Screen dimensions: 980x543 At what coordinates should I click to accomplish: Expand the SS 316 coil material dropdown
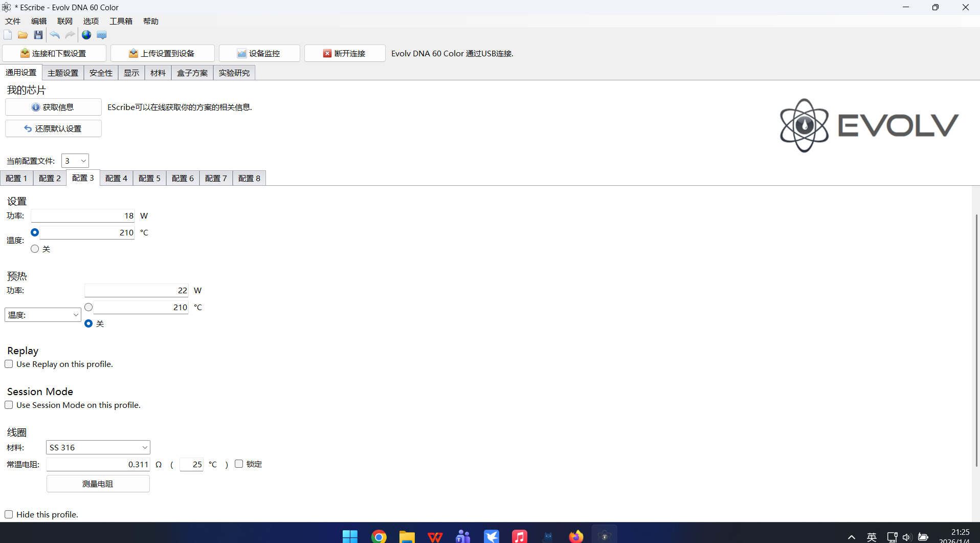coord(98,447)
